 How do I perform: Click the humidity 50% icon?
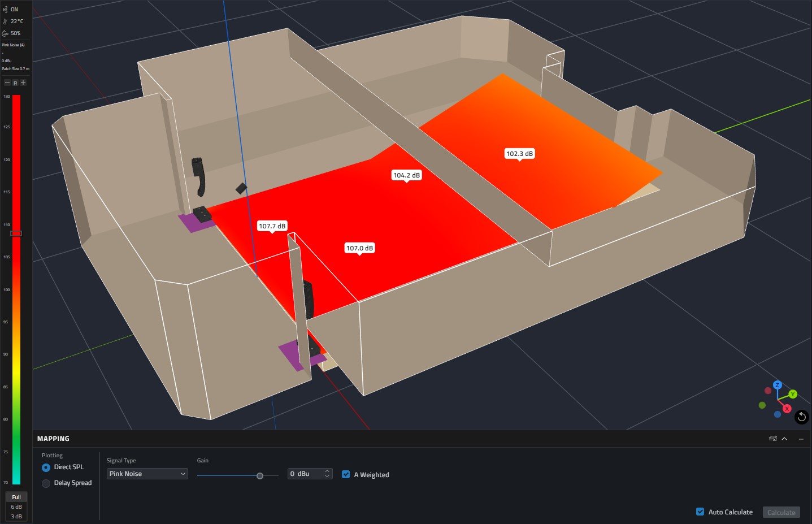5,33
